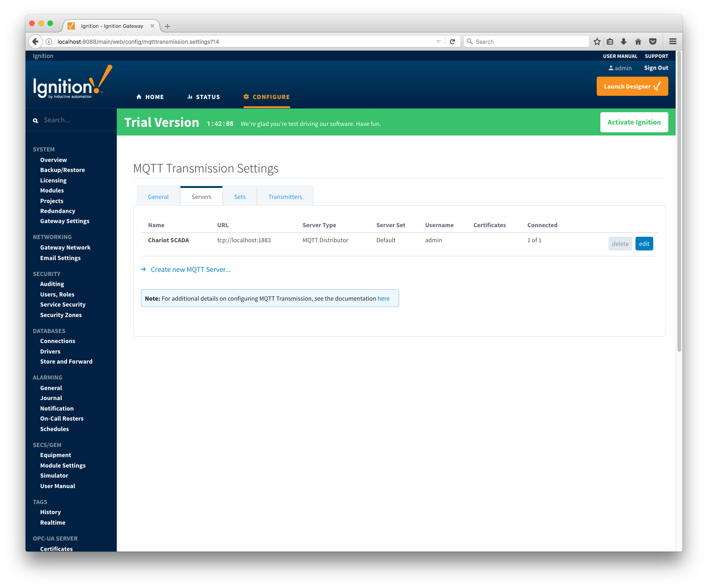The image size is (708, 588).
Task: Click the admin user link
Action: click(620, 68)
